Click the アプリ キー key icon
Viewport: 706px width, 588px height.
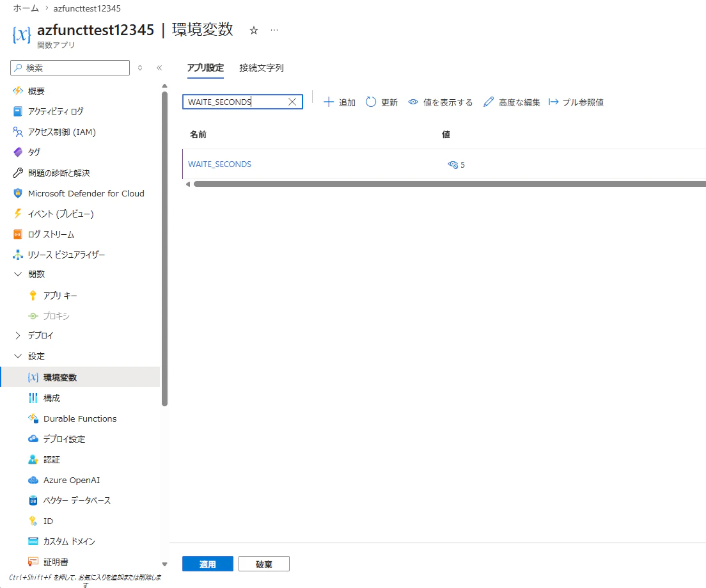[33, 296]
